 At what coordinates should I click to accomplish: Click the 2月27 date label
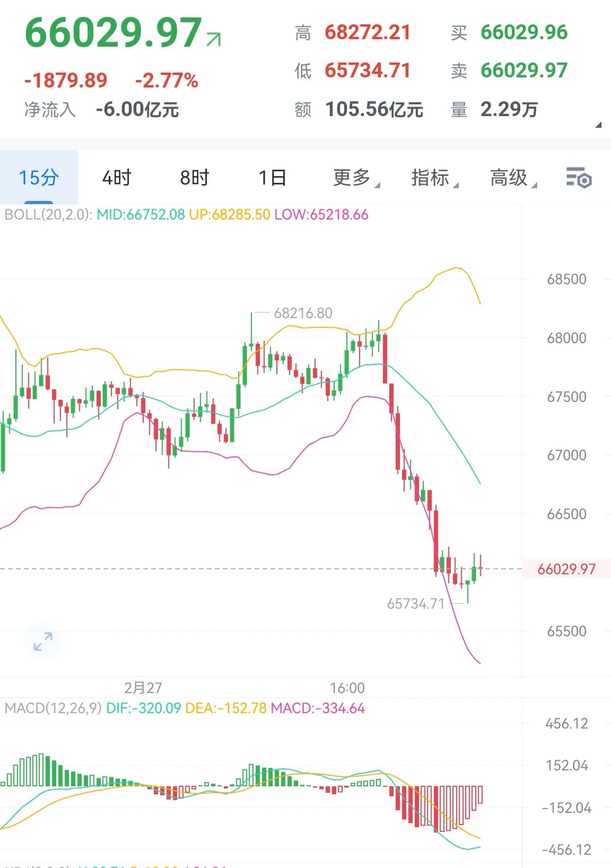[x=143, y=688]
